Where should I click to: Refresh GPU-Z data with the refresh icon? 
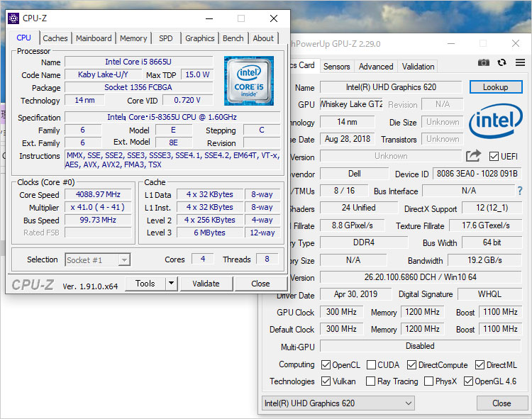point(501,62)
